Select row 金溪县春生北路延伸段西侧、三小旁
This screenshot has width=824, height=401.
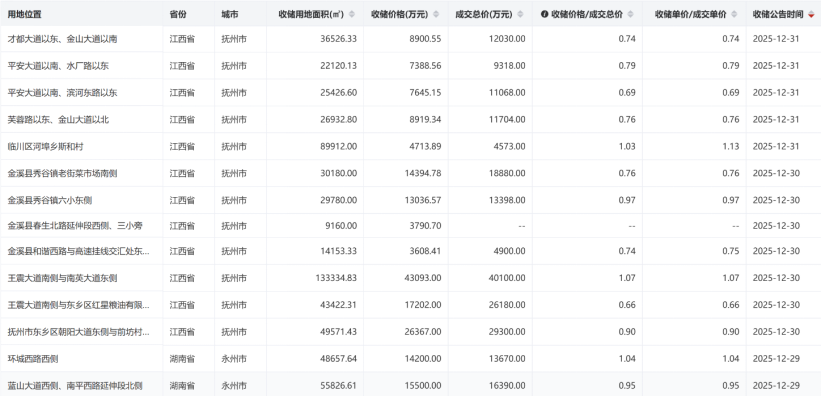[x=412, y=225]
